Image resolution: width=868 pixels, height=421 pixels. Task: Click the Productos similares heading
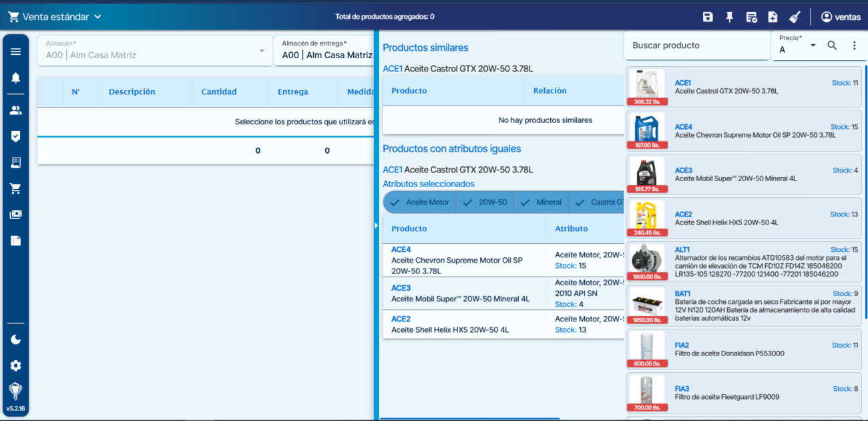point(425,47)
